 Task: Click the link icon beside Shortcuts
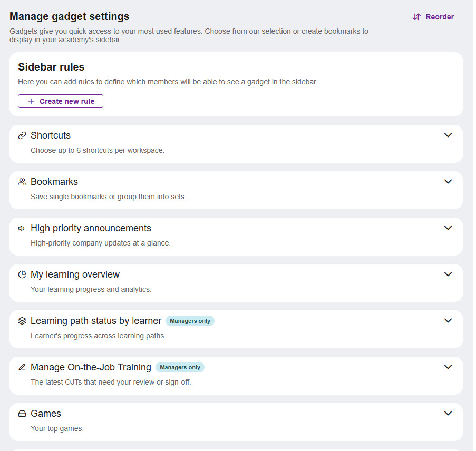(x=22, y=135)
